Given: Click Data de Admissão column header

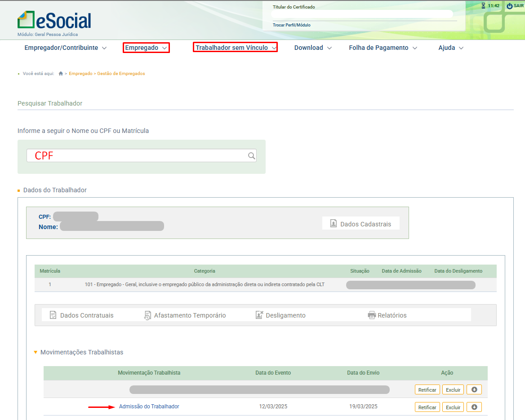Looking at the screenshot, I should 401,271.
